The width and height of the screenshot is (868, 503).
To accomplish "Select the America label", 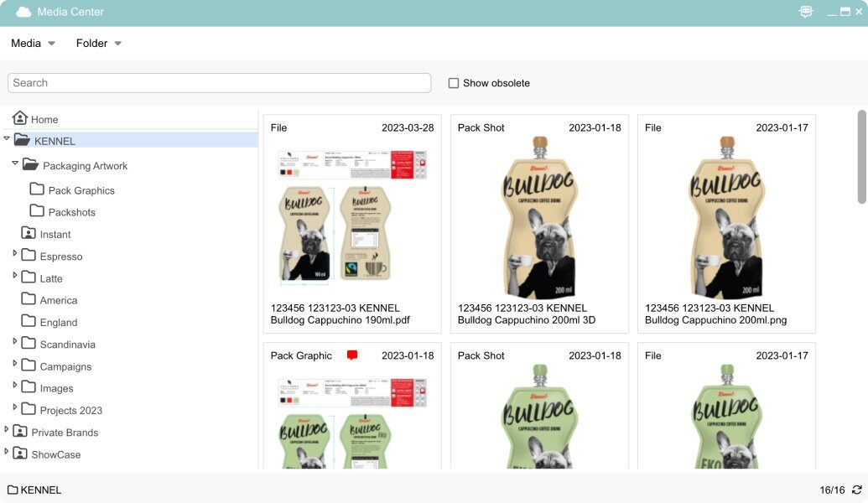I will coord(58,300).
